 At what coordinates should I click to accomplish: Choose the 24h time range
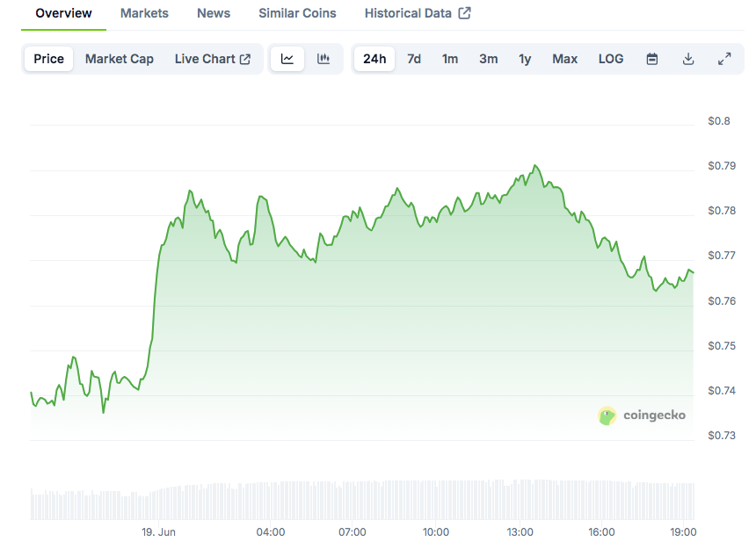tap(374, 59)
